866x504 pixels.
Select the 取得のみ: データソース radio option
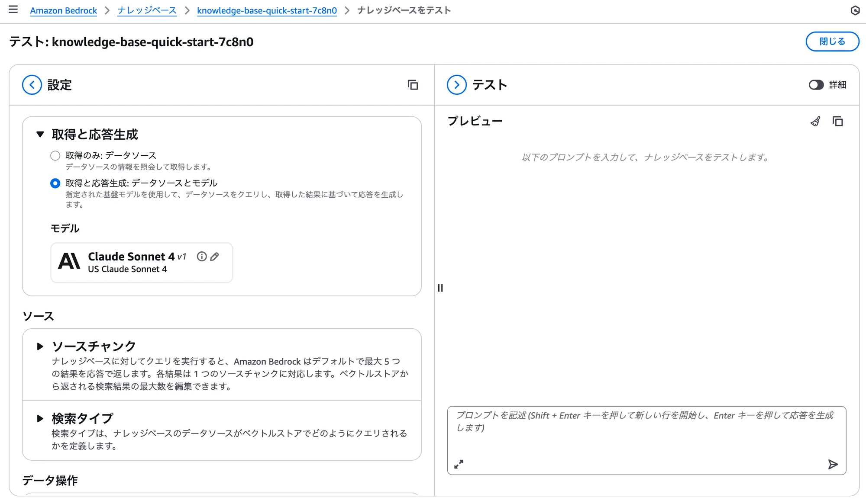tap(55, 155)
